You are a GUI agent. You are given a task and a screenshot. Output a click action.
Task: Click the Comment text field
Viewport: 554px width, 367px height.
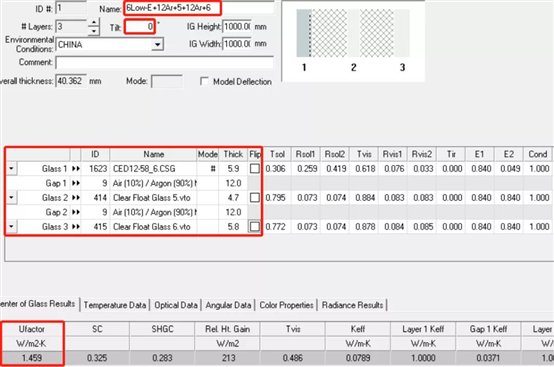(x=165, y=63)
